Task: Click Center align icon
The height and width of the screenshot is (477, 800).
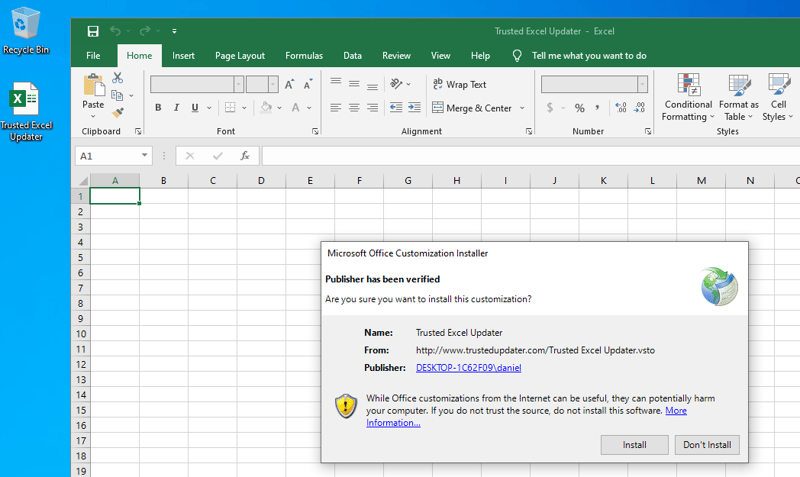Action: pyautogui.click(x=354, y=108)
